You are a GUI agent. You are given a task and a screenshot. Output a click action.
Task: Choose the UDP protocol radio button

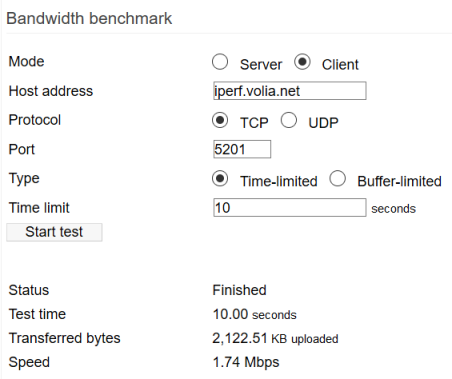click(289, 120)
